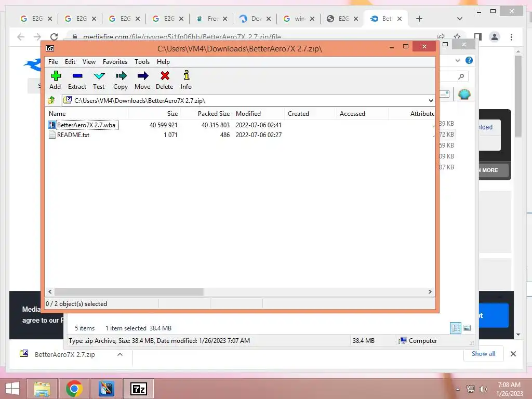Go back in Chrome

(21, 37)
